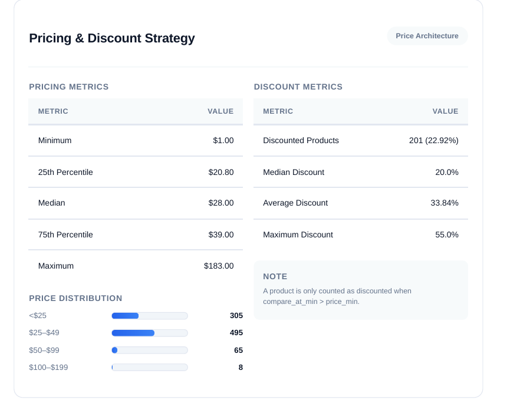Click the PRICE DISTRIBUTION heading
The width and height of the screenshot is (507, 420).
[x=75, y=298]
